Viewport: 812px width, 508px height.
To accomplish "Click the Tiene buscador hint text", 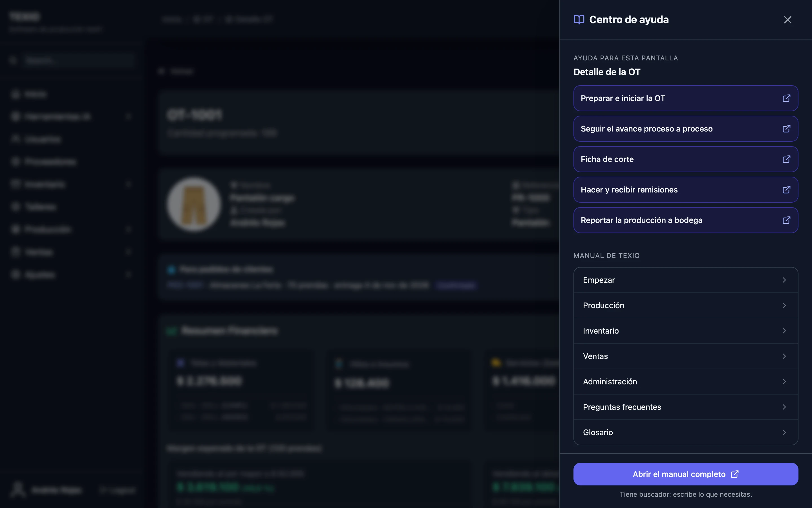I will coord(685,494).
